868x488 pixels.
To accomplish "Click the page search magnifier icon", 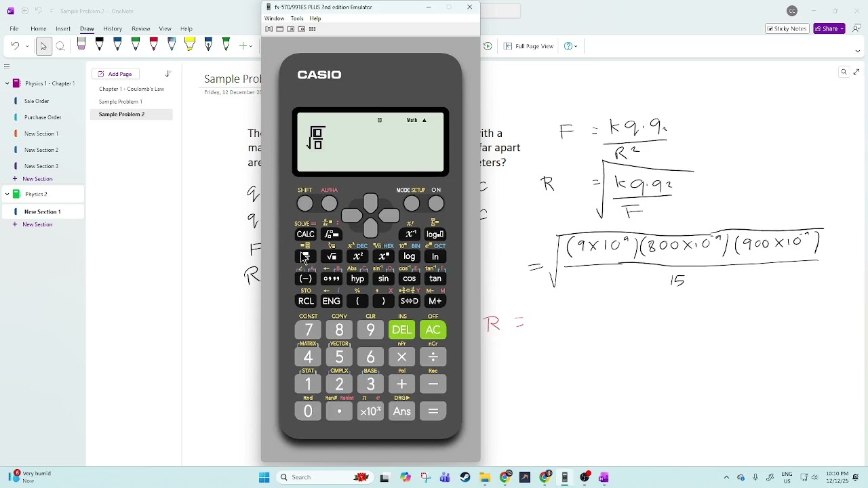I will [x=844, y=72].
